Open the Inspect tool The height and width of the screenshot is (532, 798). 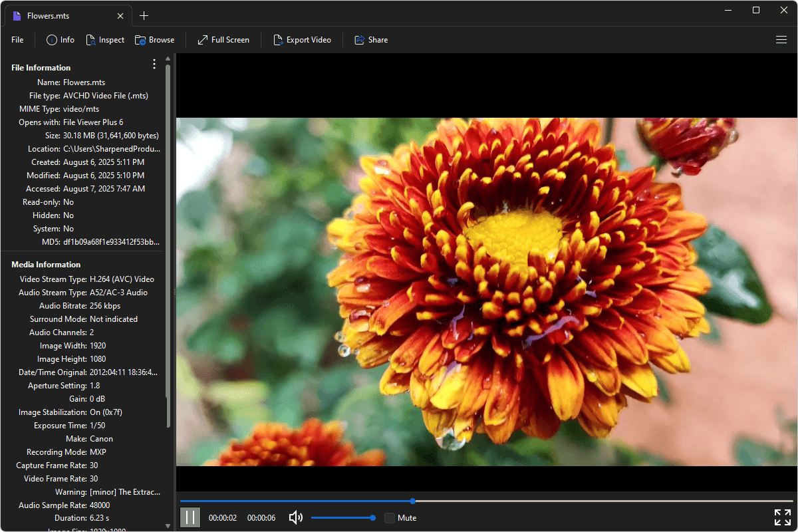[105, 40]
